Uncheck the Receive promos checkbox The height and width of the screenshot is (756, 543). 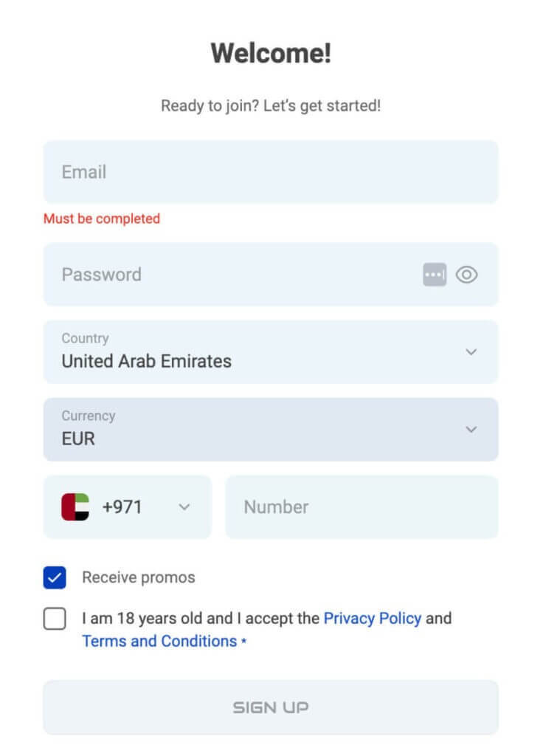[x=55, y=578]
